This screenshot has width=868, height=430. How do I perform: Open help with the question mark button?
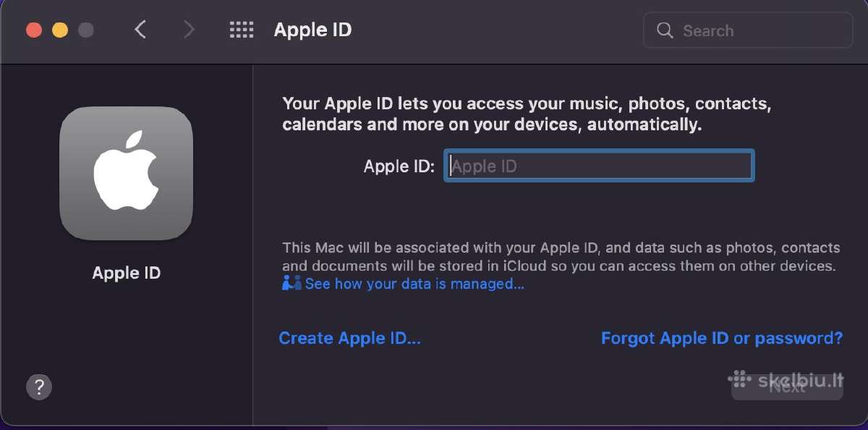tap(39, 387)
